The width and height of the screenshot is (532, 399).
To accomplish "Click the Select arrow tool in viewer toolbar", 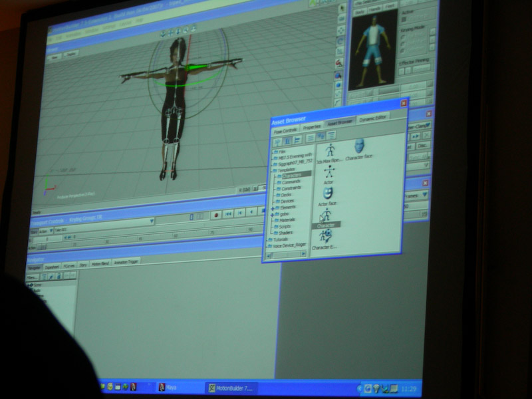I will coord(341,9).
